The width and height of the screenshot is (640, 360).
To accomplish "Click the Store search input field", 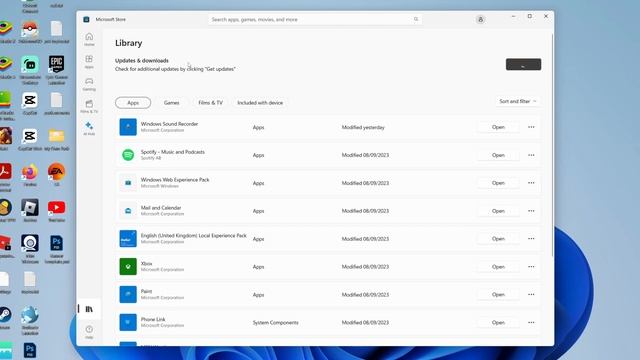I will [x=314, y=19].
